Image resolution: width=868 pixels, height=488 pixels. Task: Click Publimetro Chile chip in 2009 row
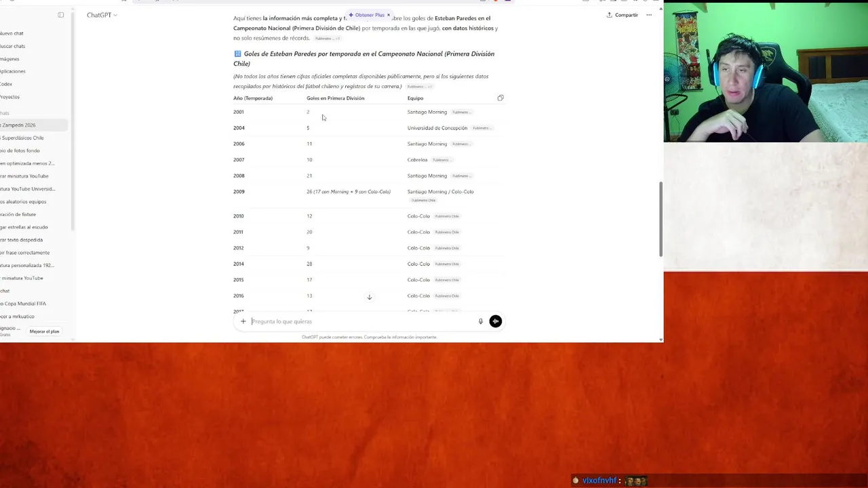(424, 201)
